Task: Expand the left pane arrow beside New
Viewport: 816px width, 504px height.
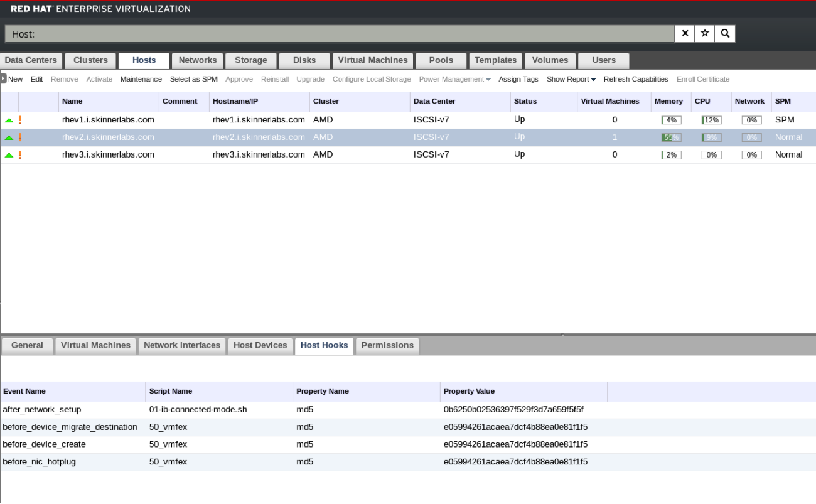Action: coord(3,79)
